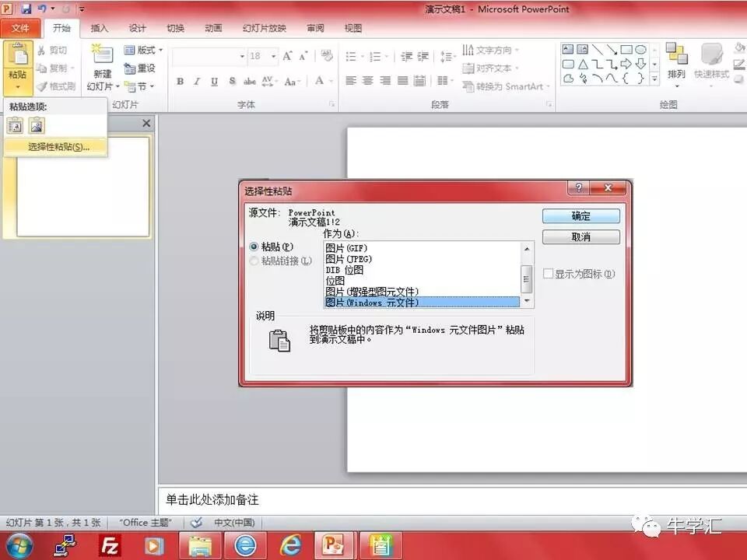
Task: Close the slide thumbnail pane
Action: (x=146, y=124)
